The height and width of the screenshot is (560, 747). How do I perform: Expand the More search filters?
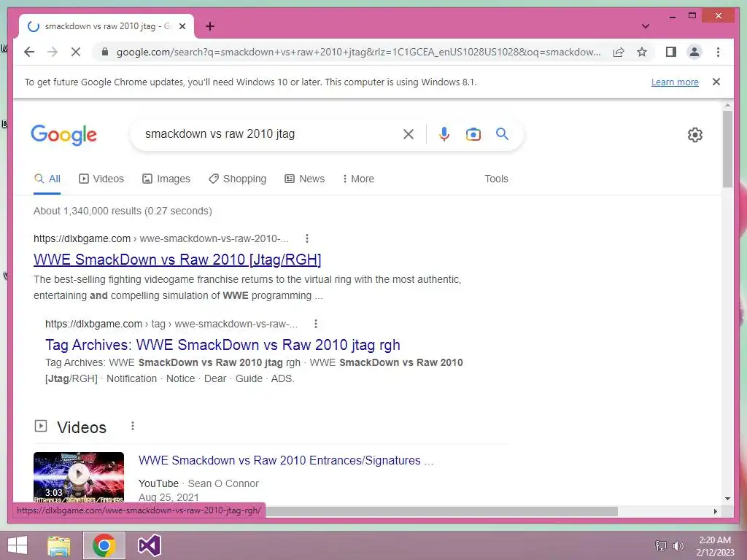[x=357, y=179]
